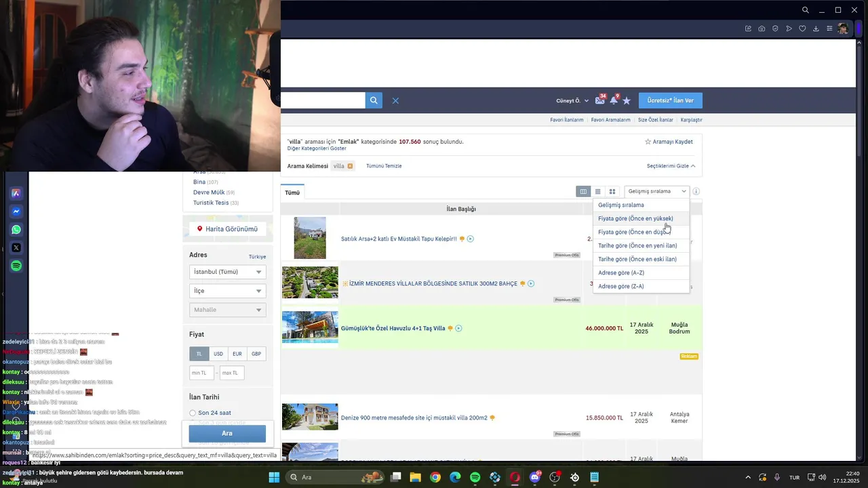The width and height of the screenshot is (868, 488).
Task: Open Messenger in the Opera sidebar
Action: click(16, 211)
